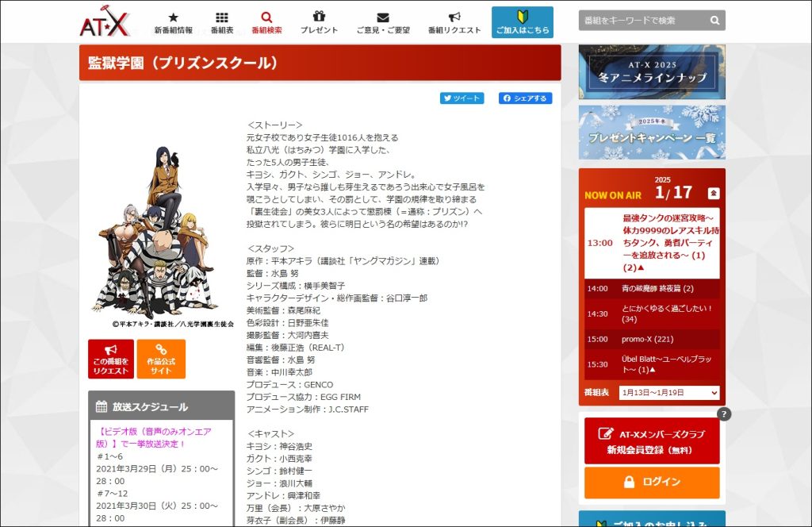Click the question mark help icon
The height and width of the screenshot is (527, 812).
pos(724,414)
